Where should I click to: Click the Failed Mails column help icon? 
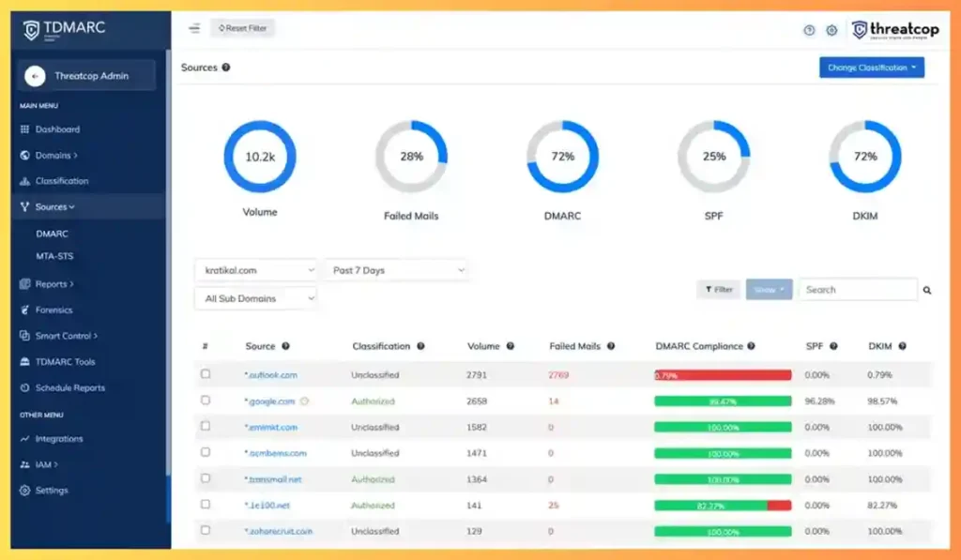611,346
